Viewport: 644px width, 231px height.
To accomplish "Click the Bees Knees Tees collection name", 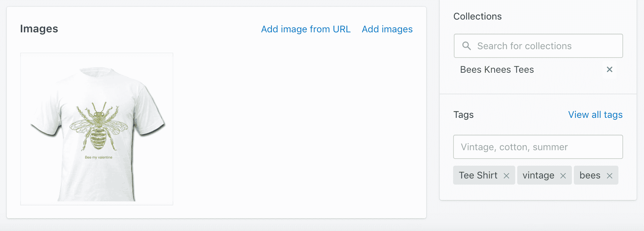I will [497, 70].
